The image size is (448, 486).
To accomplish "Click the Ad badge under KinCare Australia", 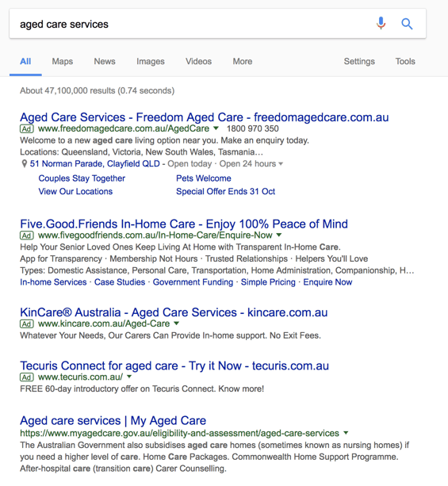I will click(27, 324).
